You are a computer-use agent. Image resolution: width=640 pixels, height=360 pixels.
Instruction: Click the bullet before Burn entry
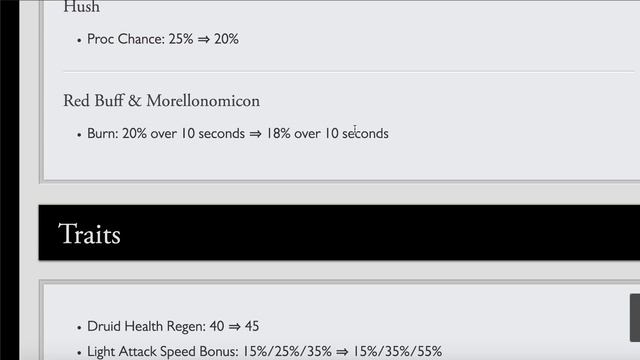[x=79, y=135]
